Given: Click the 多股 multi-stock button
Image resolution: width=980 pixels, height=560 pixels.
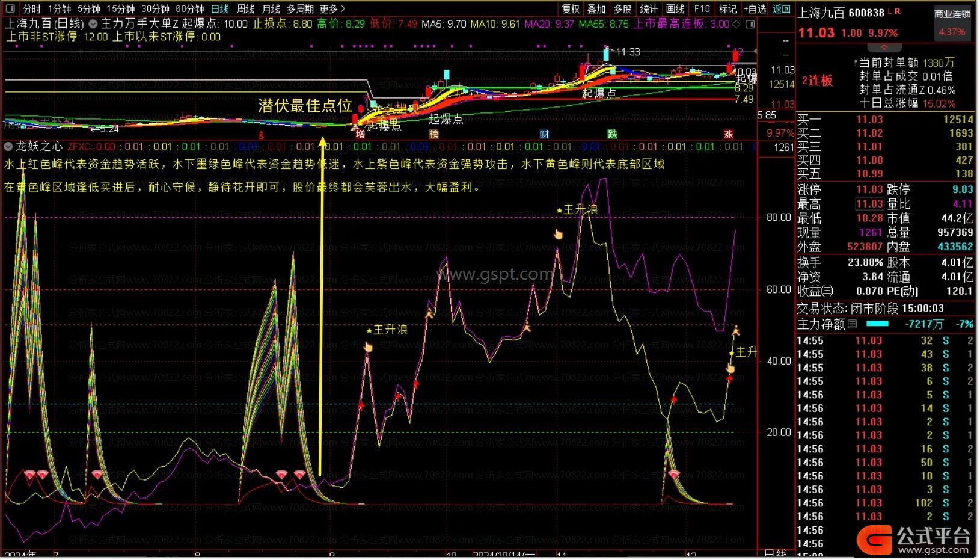Looking at the screenshot, I should tap(622, 8).
